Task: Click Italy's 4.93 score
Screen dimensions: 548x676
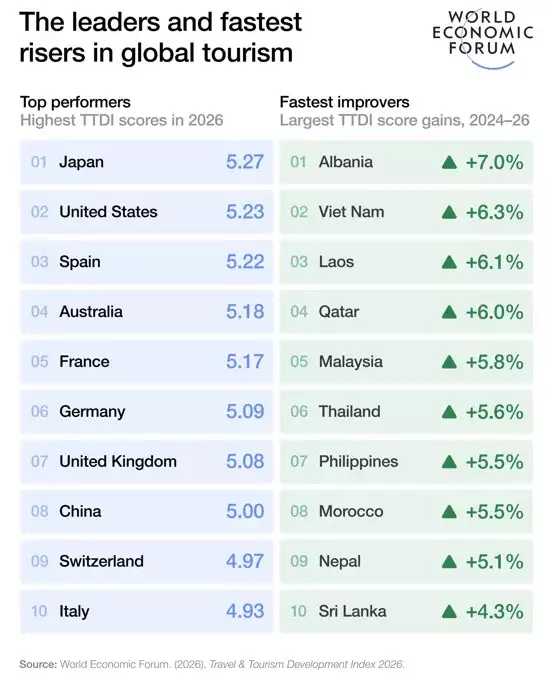Action: coord(245,611)
